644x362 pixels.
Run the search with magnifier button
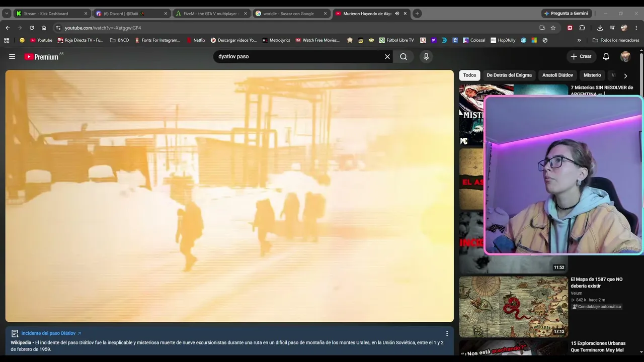click(x=404, y=57)
